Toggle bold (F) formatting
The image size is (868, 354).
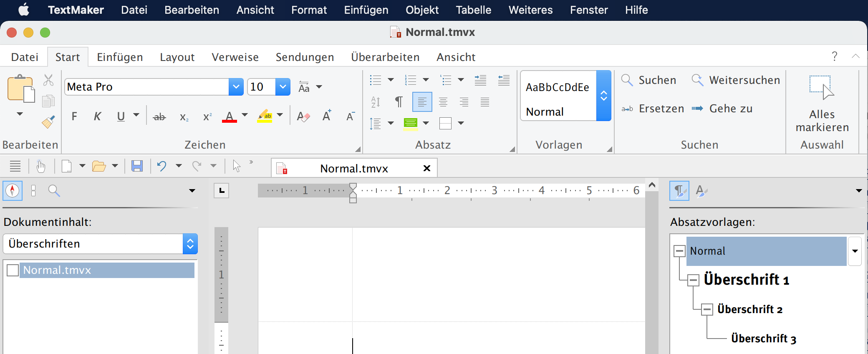tap(74, 116)
